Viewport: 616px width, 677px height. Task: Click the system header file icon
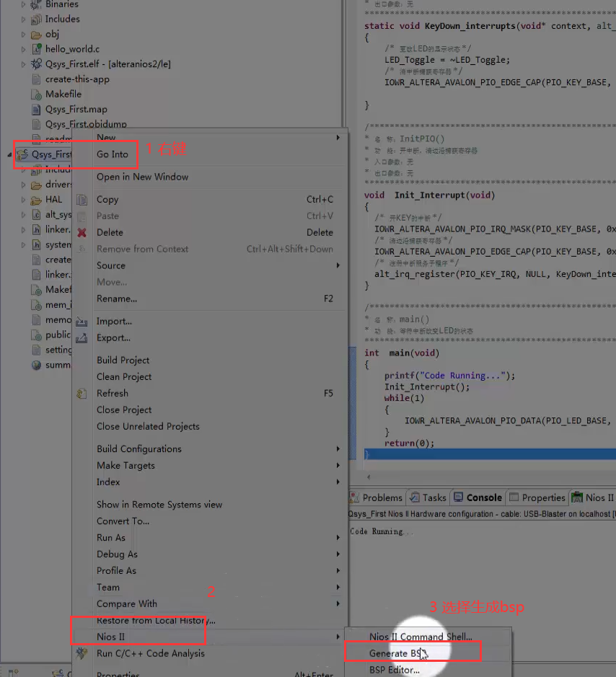[x=37, y=245]
